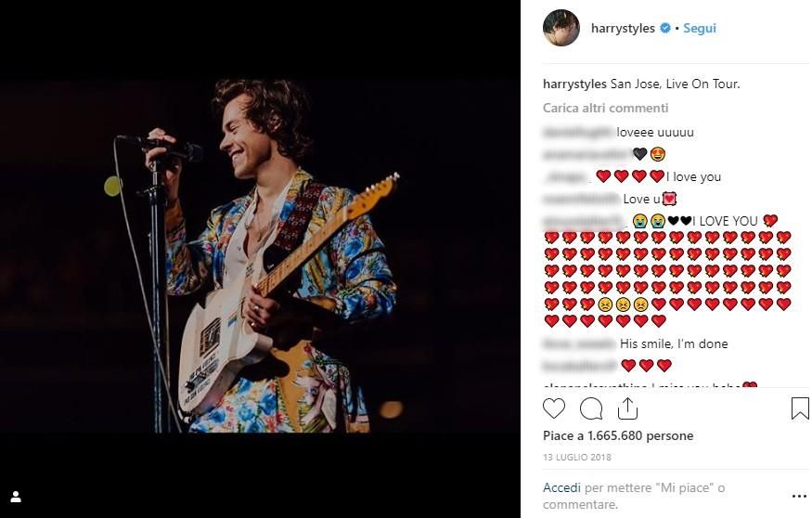
Task: Open the "Piace a 1.665.680 persone" likes list
Action: point(618,435)
